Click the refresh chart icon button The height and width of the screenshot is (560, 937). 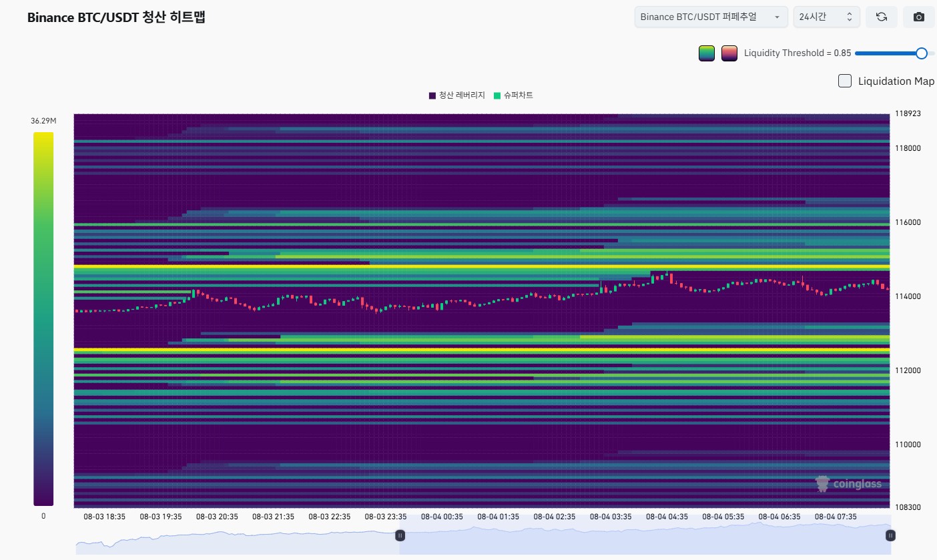(881, 17)
